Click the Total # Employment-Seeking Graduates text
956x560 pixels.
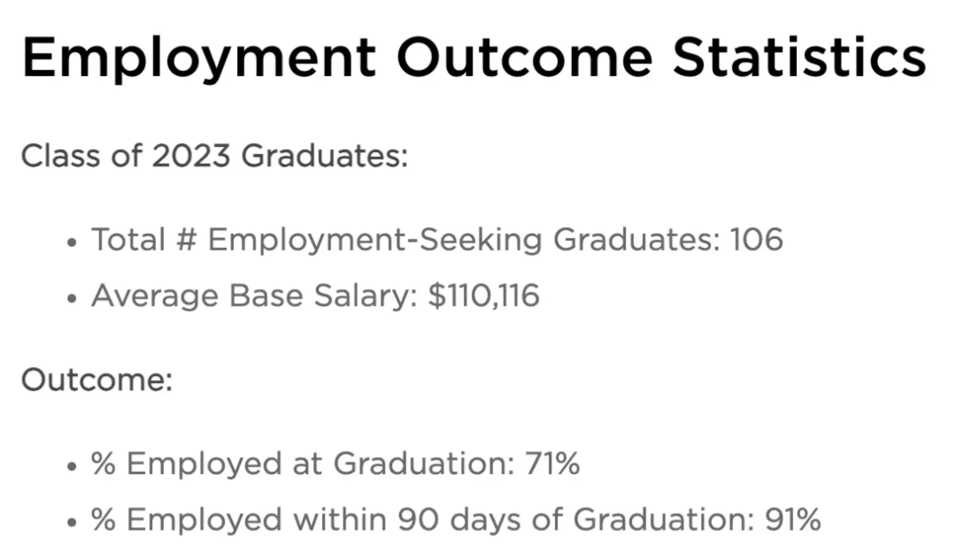pos(405,239)
